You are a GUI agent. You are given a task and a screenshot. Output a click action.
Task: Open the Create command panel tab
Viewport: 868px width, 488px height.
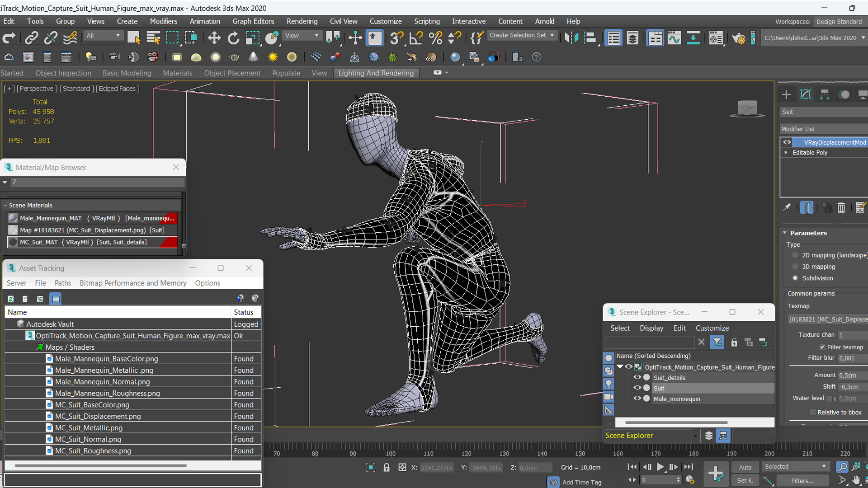pos(786,94)
